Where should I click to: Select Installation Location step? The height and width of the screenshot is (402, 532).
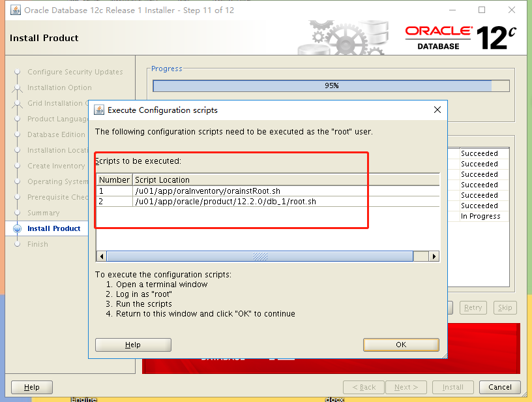[x=57, y=150]
